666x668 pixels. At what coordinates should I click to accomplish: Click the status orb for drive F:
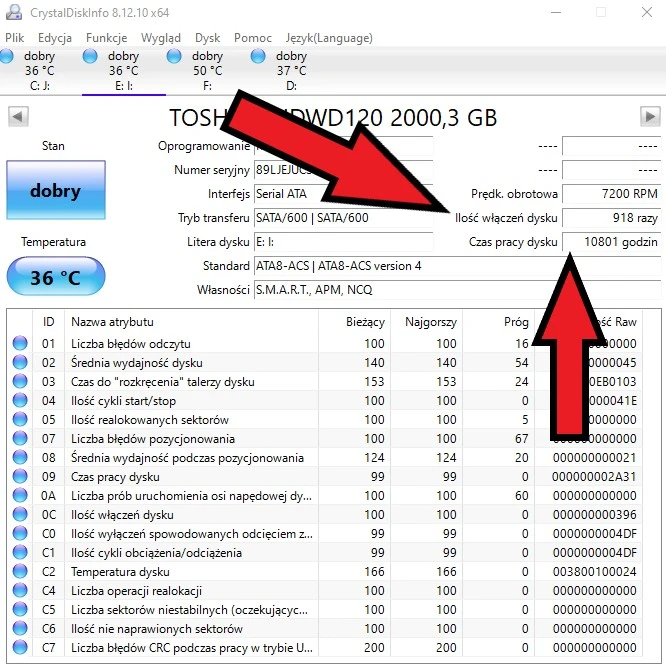click(175, 57)
